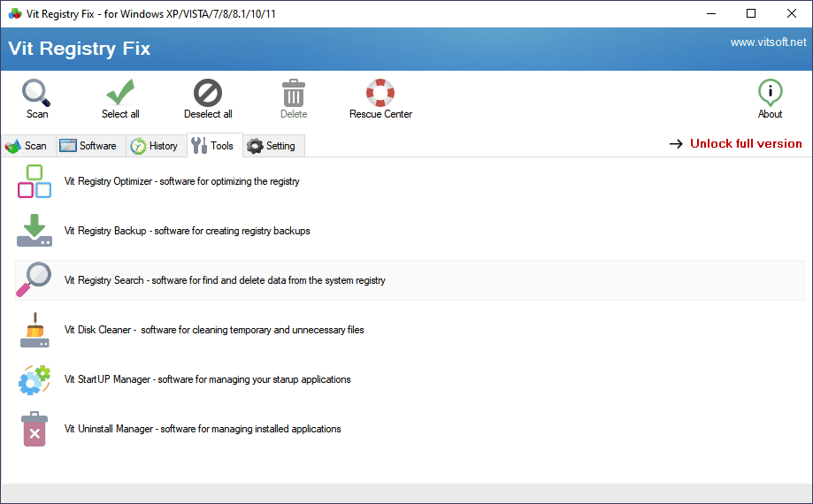Switch to the Software tab
The image size is (813, 504).
pyautogui.click(x=89, y=146)
